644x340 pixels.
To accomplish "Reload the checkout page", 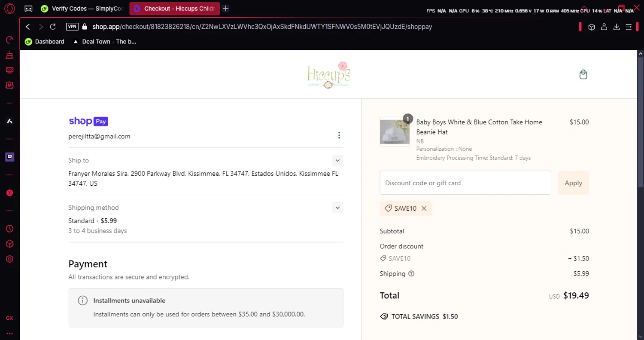I will [x=53, y=27].
